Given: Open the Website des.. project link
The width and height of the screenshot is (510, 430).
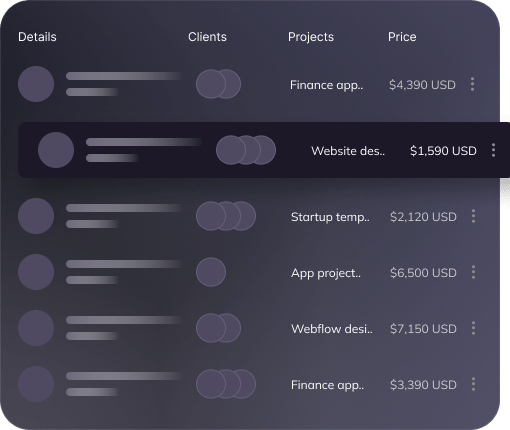Looking at the screenshot, I should [348, 151].
